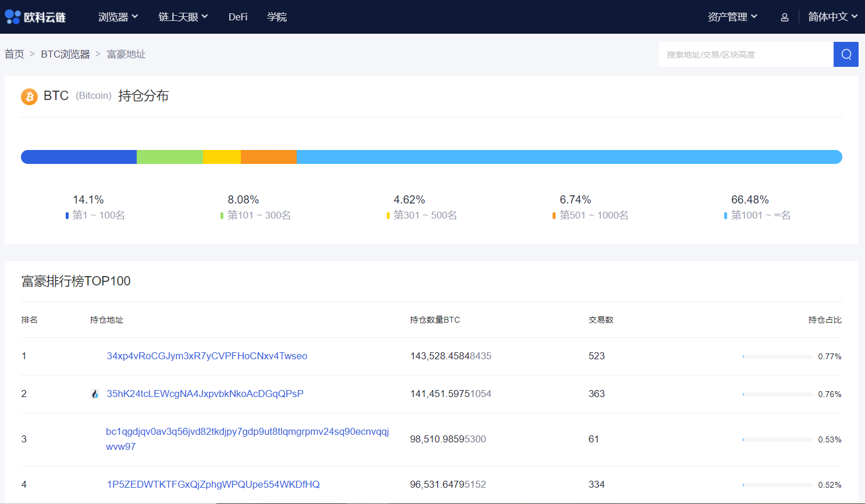Open the 资产管理 dropdown

(x=732, y=17)
